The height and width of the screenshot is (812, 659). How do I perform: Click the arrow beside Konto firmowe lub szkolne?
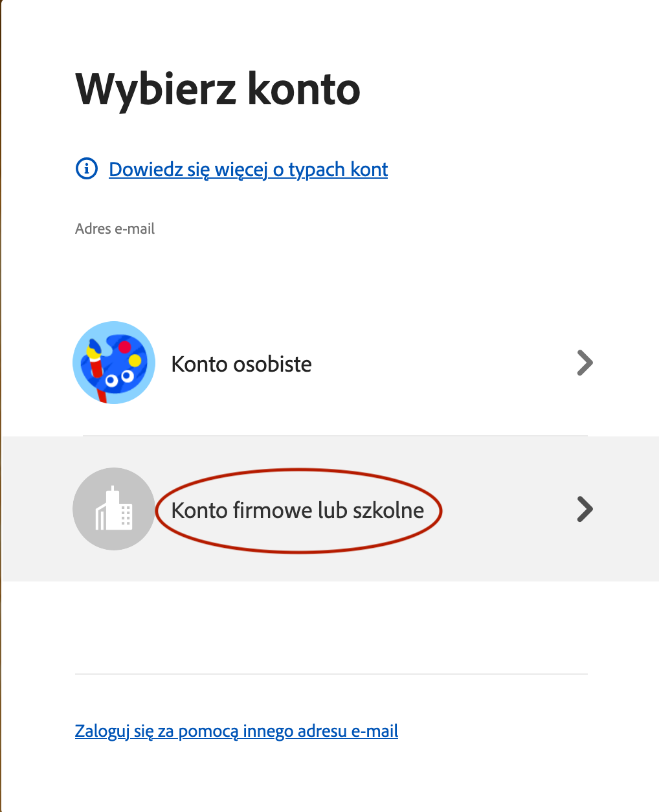click(x=584, y=509)
